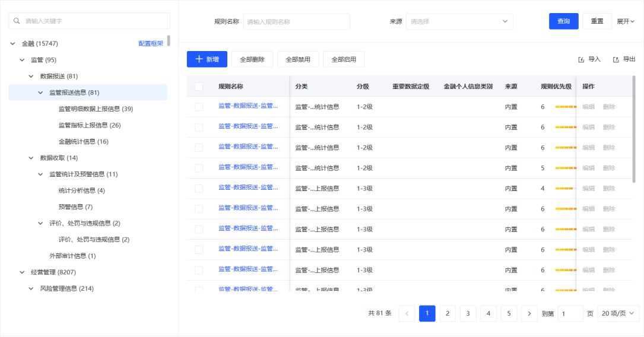Go to page 4
This screenshot has width=644, height=337.
point(488,314)
